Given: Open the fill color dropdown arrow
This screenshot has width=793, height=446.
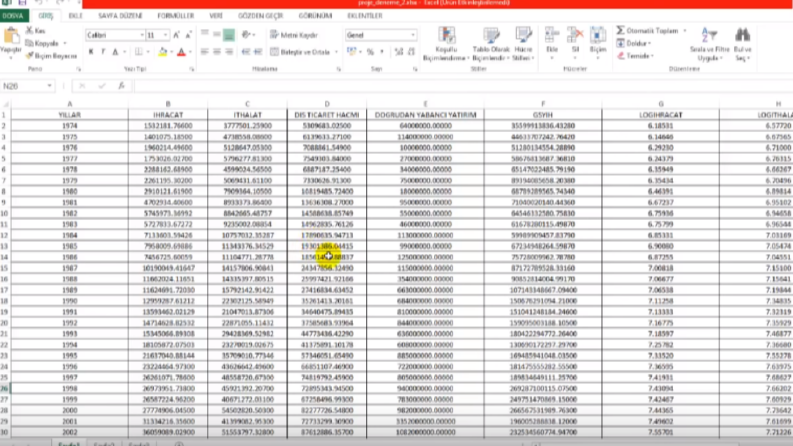Looking at the screenshot, I should point(172,52).
